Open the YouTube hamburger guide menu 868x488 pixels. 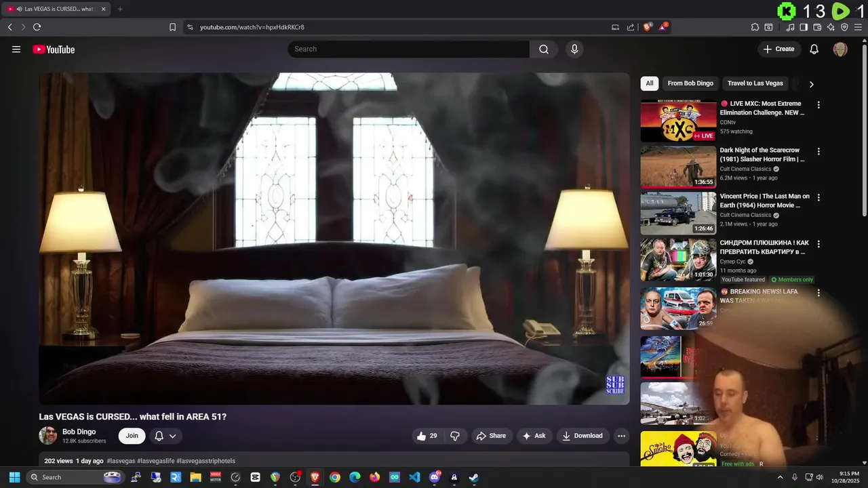[16, 49]
